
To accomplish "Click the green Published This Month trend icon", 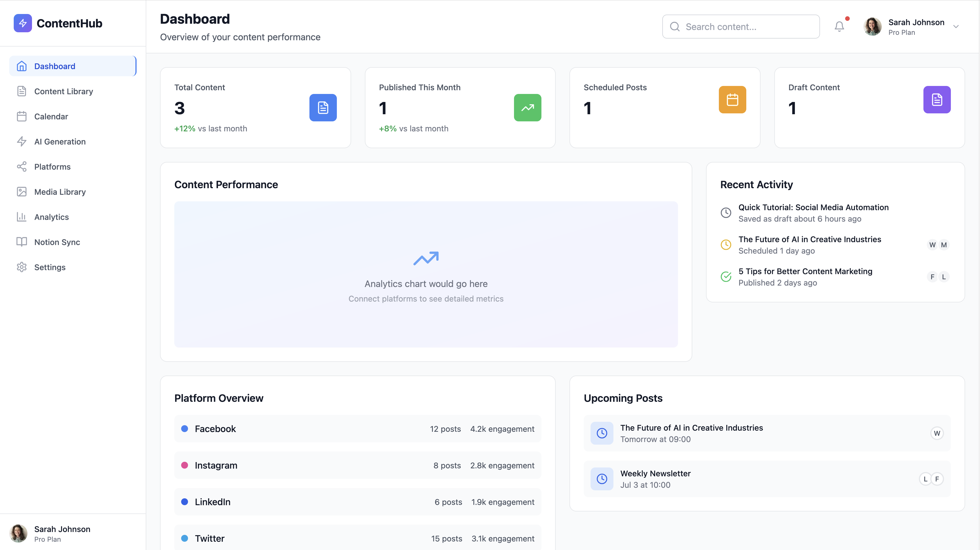I will 527,108.
